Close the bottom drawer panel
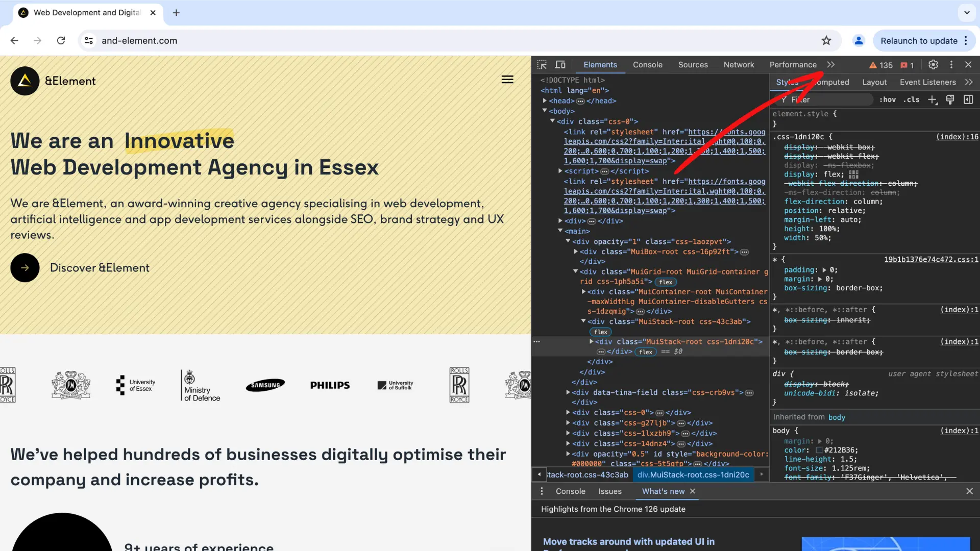Viewport: 980px width, 551px height. click(x=969, y=491)
